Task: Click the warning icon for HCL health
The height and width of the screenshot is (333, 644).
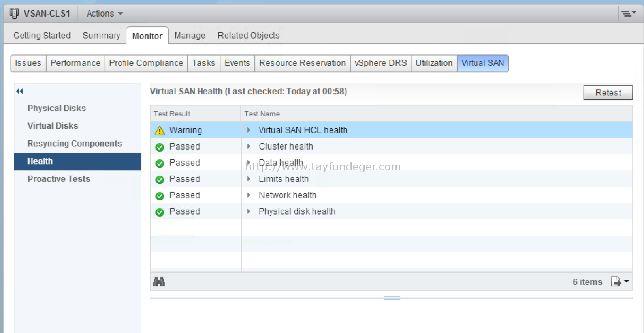Action: click(160, 131)
